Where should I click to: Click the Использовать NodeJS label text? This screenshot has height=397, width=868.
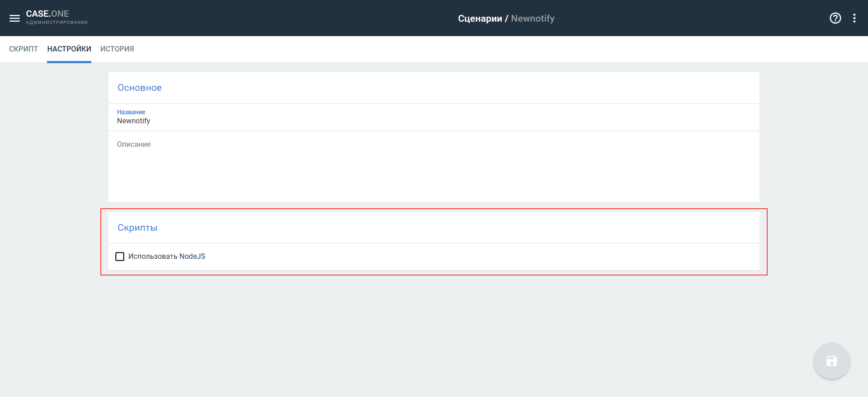click(x=166, y=257)
